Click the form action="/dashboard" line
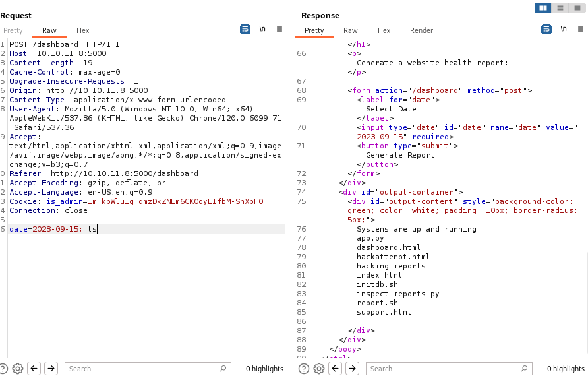 coord(440,90)
